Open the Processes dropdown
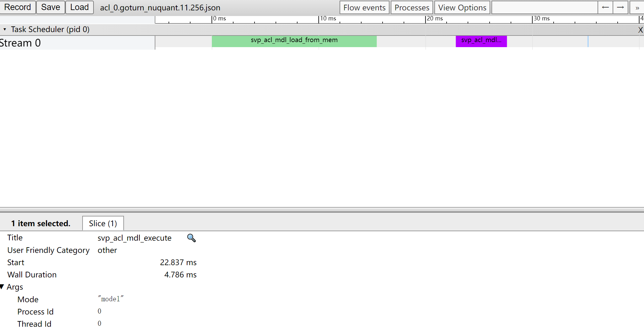644x333 pixels. (412, 8)
